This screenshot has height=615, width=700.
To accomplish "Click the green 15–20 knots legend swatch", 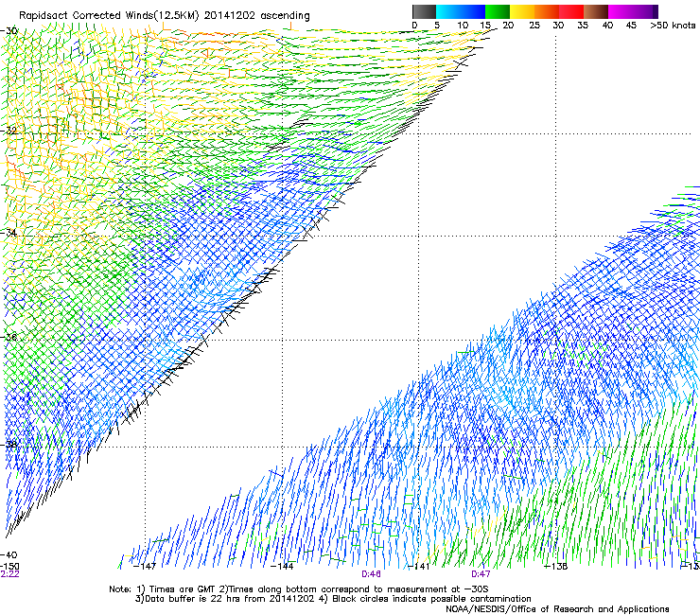I will [498, 11].
